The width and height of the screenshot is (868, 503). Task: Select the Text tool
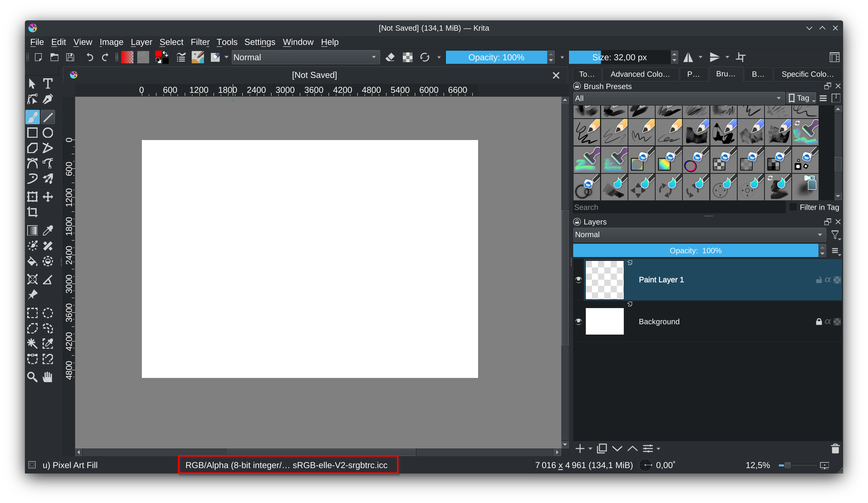(x=48, y=83)
